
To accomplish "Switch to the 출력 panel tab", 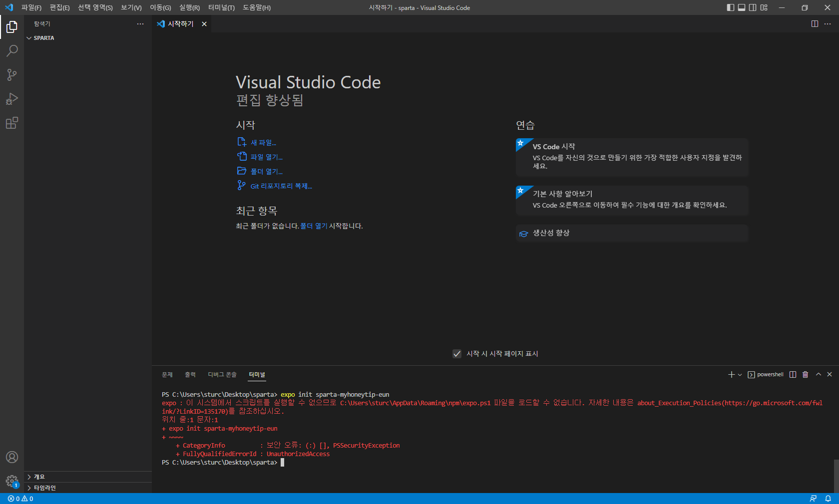I will pyautogui.click(x=190, y=375).
